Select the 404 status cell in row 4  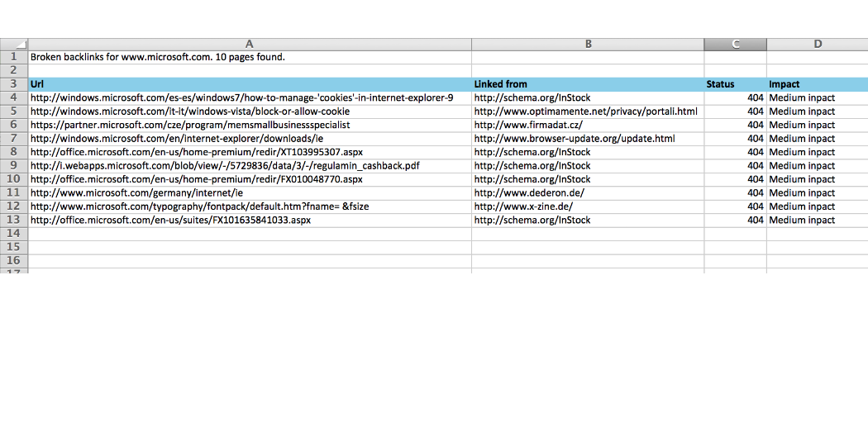tap(735, 98)
